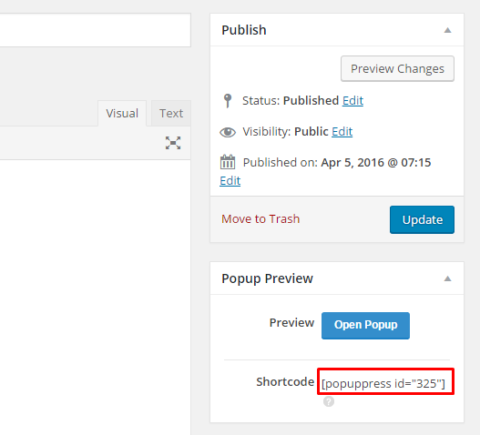Collapse the Popup Preview panel
480x435 pixels.
coord(448,279)
